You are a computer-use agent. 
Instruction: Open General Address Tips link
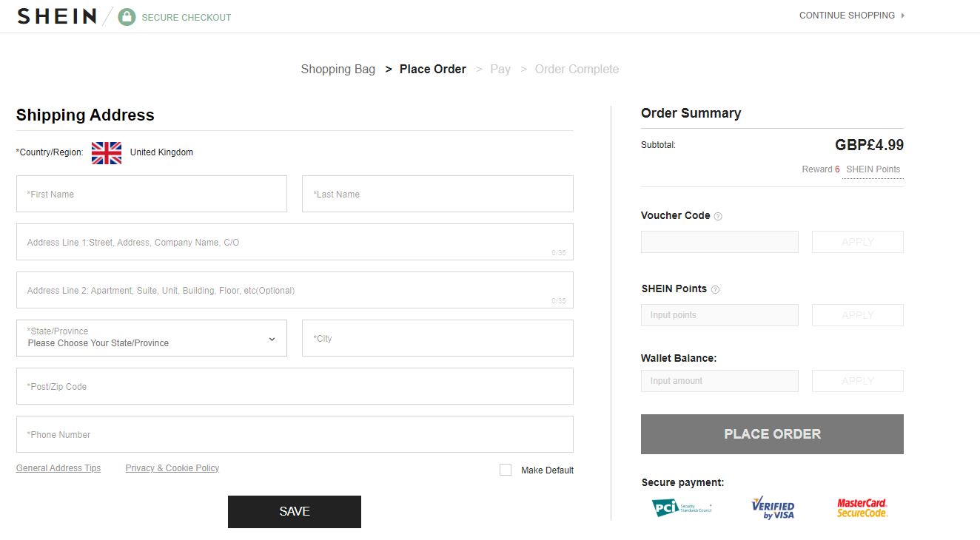58,468
